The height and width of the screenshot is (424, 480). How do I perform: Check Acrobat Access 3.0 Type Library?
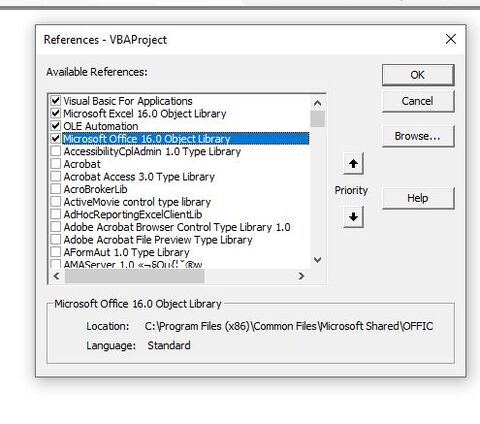coord(55,176)
